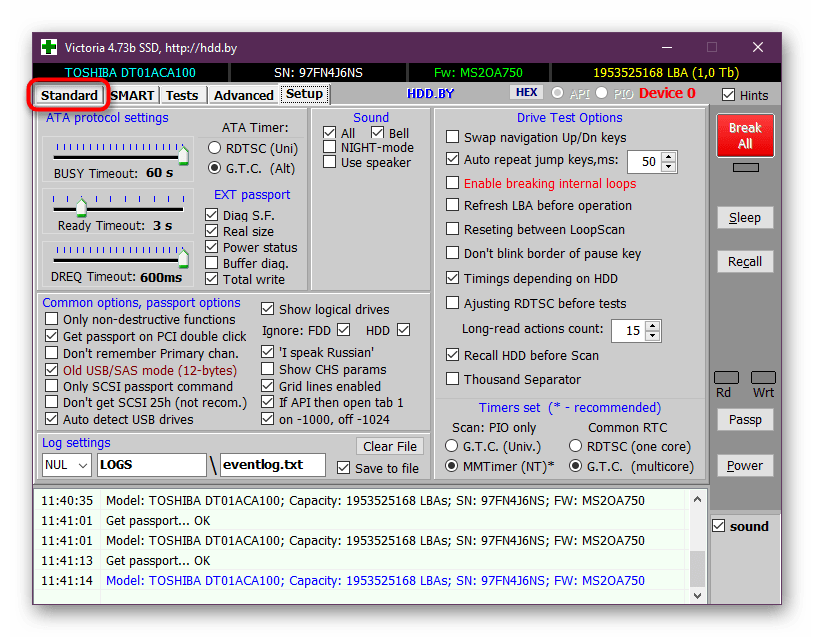Toggle the Sound All checkbox

329,133
